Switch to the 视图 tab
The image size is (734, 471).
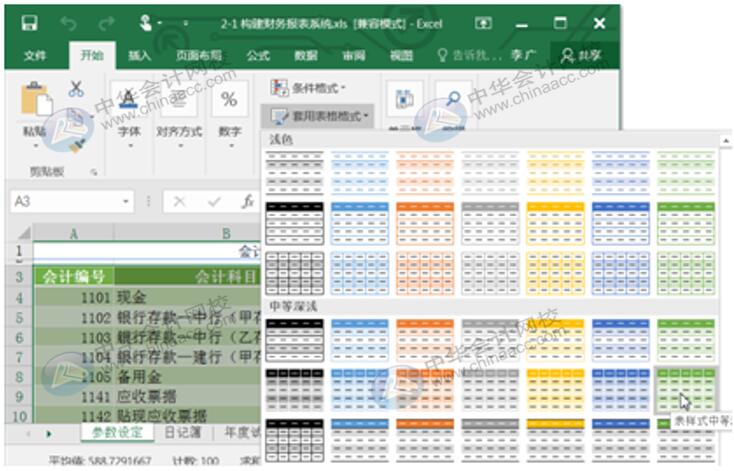[402, 56]
